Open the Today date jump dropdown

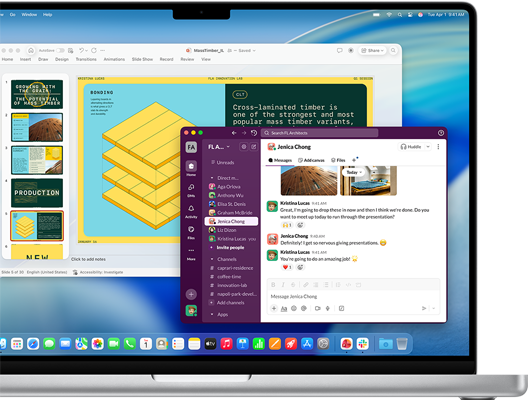354,172
